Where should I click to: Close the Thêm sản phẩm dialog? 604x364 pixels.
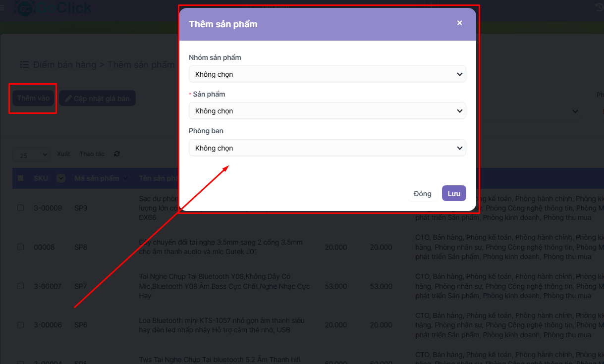click(459, 23)
